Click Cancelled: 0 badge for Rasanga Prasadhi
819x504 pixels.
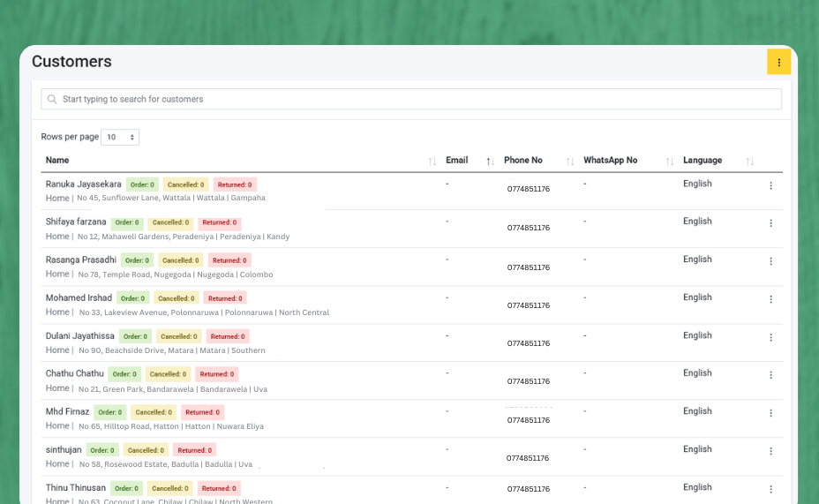180,260
